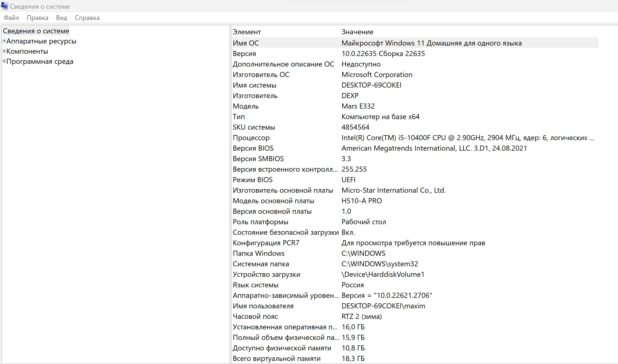Click value 10.0.22635 Сборка 22635

[383, 54]
